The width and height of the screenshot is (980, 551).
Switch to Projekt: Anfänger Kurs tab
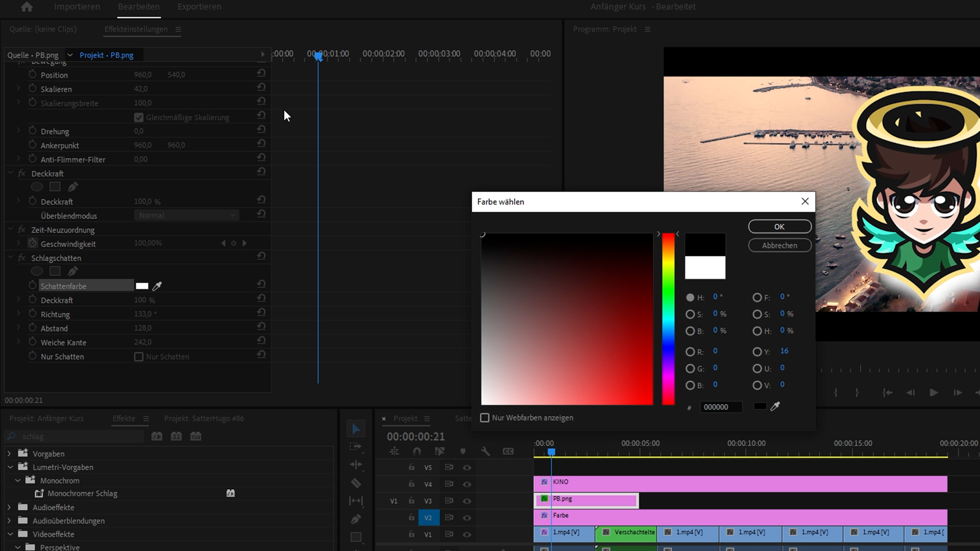pos(46,418)
